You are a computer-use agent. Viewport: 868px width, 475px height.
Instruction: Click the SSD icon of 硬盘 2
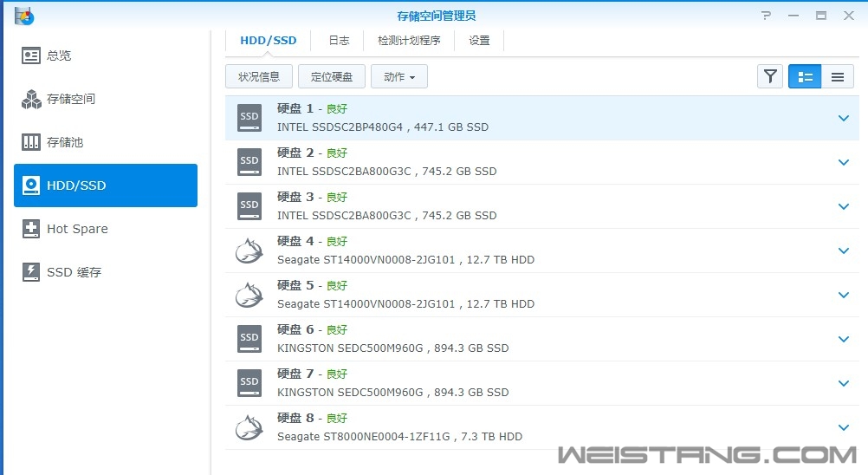249,162
